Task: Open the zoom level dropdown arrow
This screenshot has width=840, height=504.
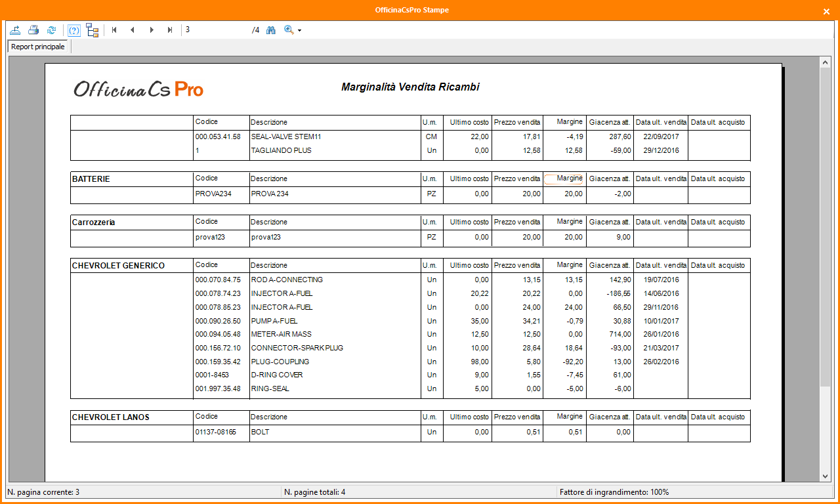Action: pyautogui.click(x=300, y=31)
